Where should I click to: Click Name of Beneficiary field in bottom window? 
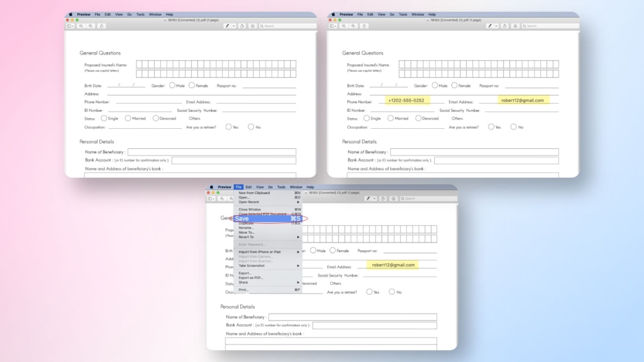click(353, 317)
